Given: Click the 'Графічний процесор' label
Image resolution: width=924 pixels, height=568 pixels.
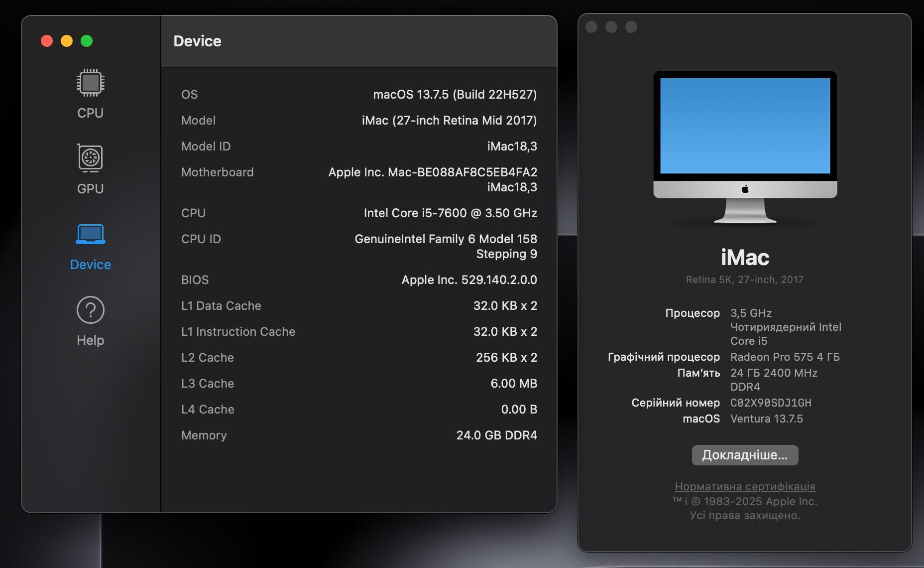Looking at the screenshot, I should (x=664, y=357).
